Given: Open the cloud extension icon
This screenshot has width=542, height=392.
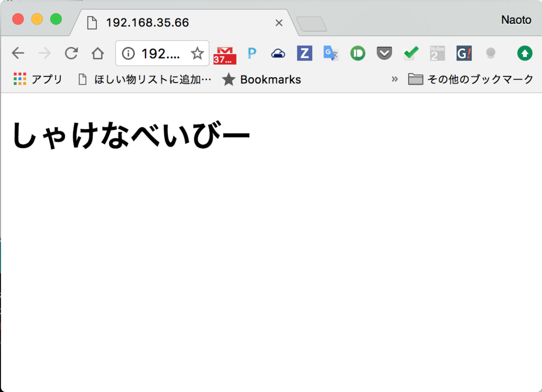Looking at the screenshot, I should coord(278,53).
